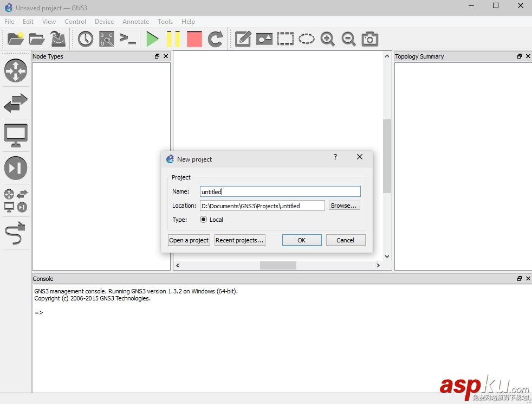Cancel the New project dialog
The height and width of the screenshot is (404, 532).
coord(346,240)
